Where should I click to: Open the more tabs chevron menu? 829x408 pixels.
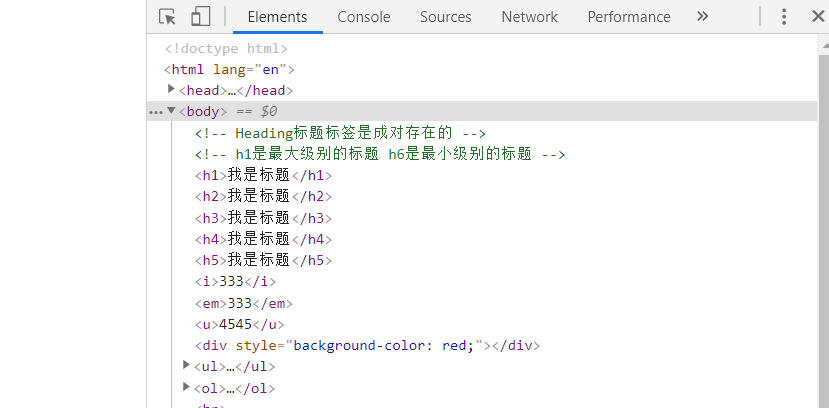click(x=702, y=16)
